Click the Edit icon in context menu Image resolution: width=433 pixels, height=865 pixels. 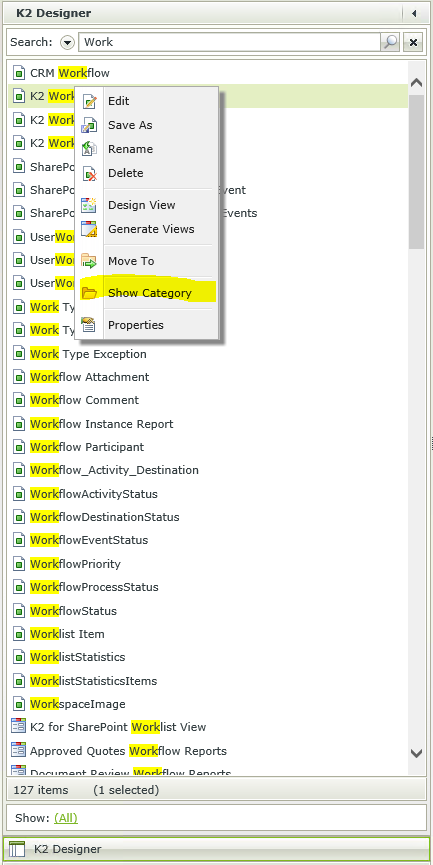pos(89,102)
